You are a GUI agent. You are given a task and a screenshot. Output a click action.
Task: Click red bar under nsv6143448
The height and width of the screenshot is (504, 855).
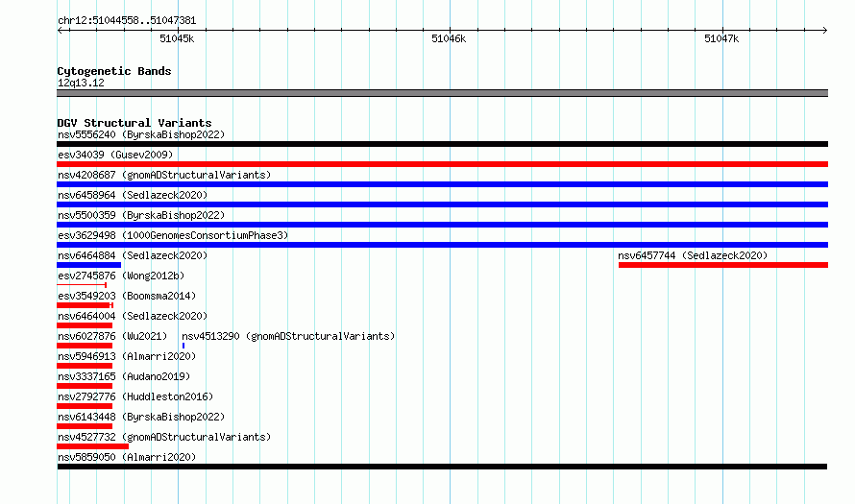point(85,426)
